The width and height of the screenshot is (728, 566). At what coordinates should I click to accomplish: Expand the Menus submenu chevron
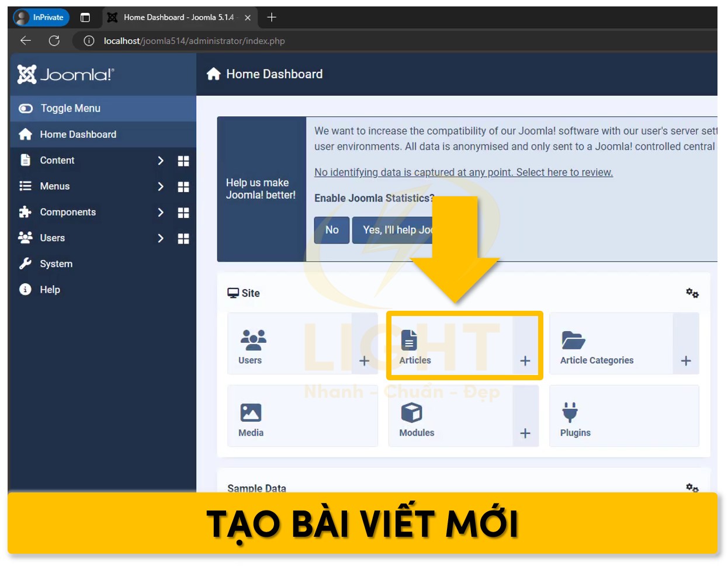(x=161, y=186)
